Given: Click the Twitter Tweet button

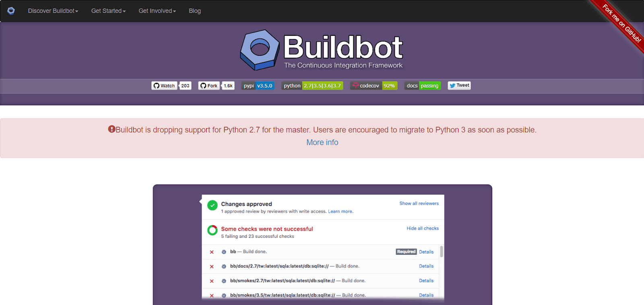Looking at the screenshot, I should [459, 85].
